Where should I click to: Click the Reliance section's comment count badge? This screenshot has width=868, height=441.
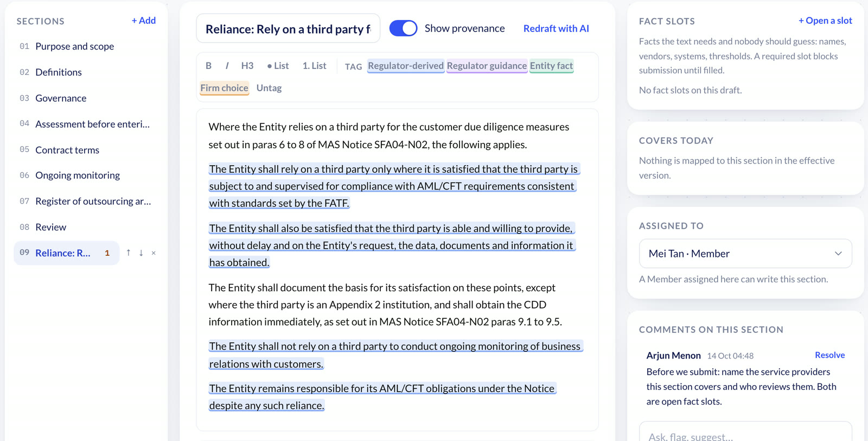[x=107, y=253]
